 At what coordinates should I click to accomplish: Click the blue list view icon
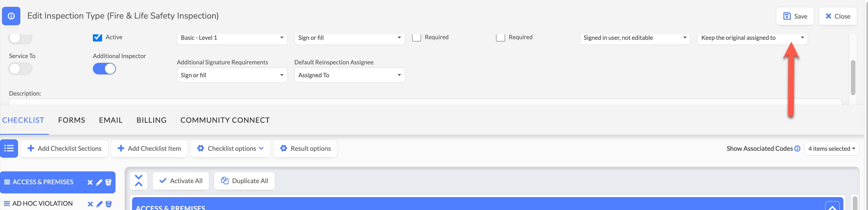[9, 148]
